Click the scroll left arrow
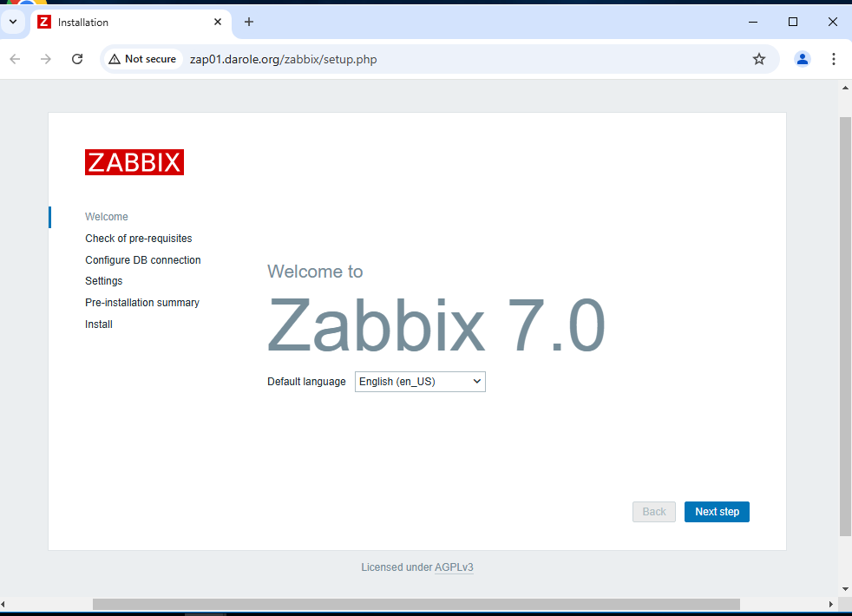Viewport: 852px width, 616px height. [x=3, y=604]
